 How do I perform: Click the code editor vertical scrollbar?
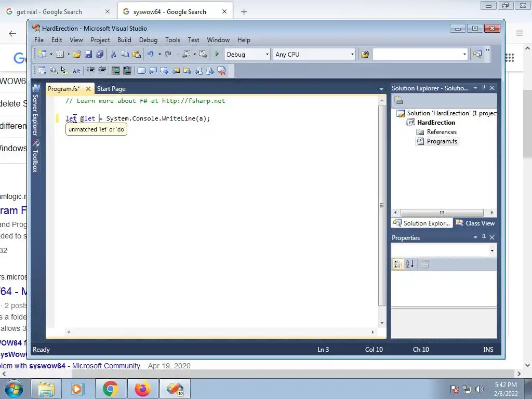tap(382, 205)
